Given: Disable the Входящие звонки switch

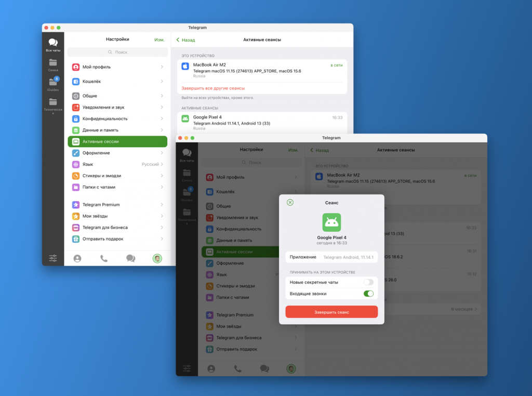Looking at the screenshot, I should (369, 293).
